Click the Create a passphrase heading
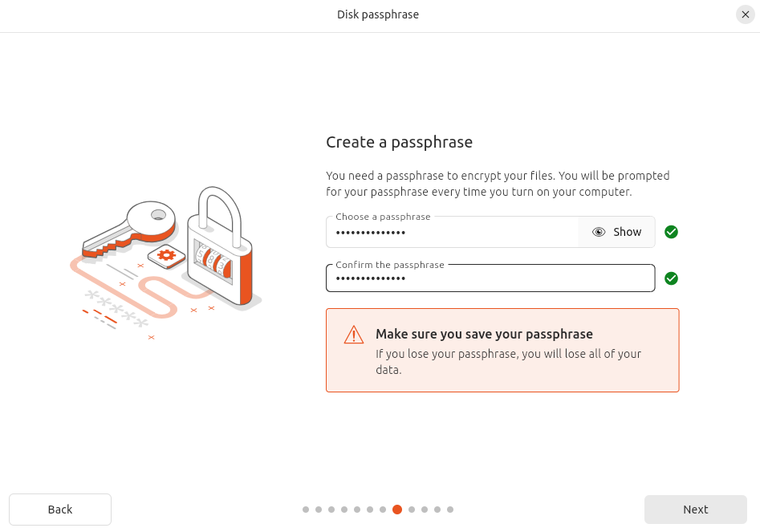This screenshot has height=532, width=760. [x=399, y=143]
